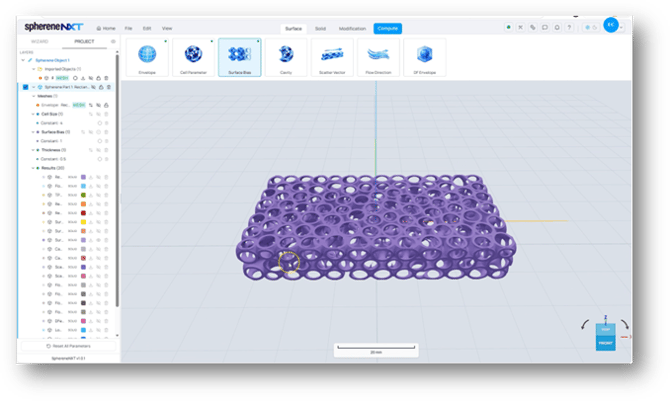
Task: Click lock icon on Envelope mesh row
Action: click(106, 105)
